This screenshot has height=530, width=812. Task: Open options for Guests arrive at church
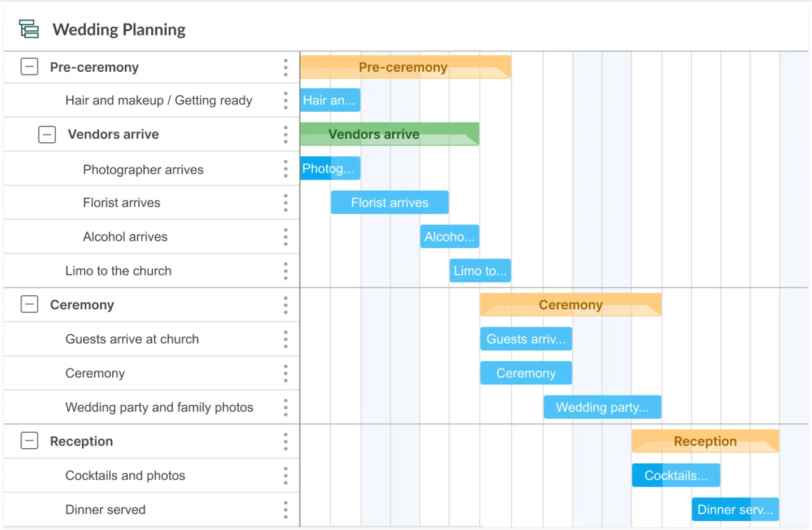point(286,339)
